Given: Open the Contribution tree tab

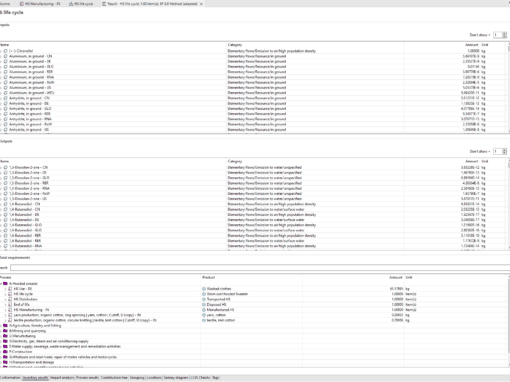Looking at the screenshot, I should tap(114, 378).
